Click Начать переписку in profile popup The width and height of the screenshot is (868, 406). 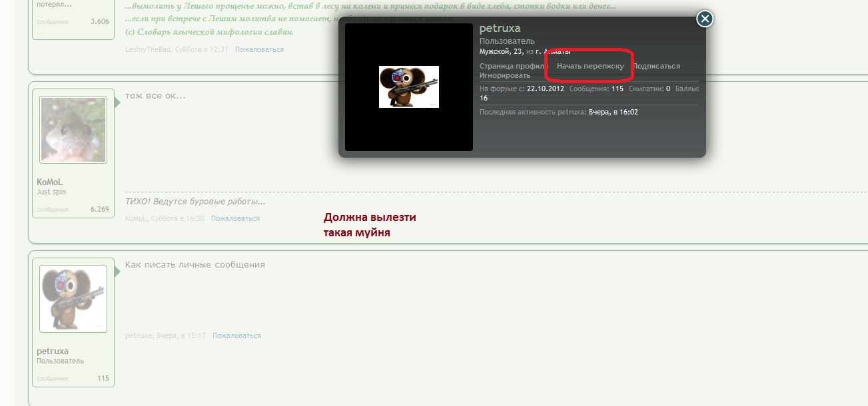click(590, 67)
